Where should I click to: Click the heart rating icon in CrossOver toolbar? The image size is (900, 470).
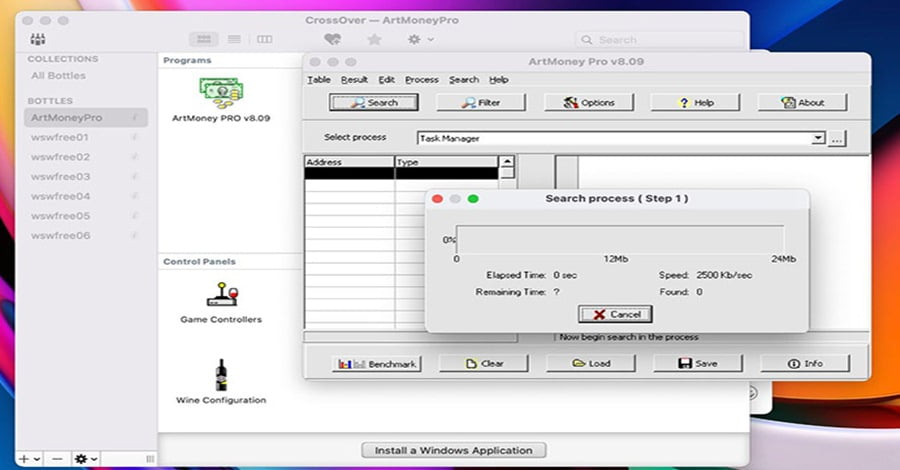[332, 40]
